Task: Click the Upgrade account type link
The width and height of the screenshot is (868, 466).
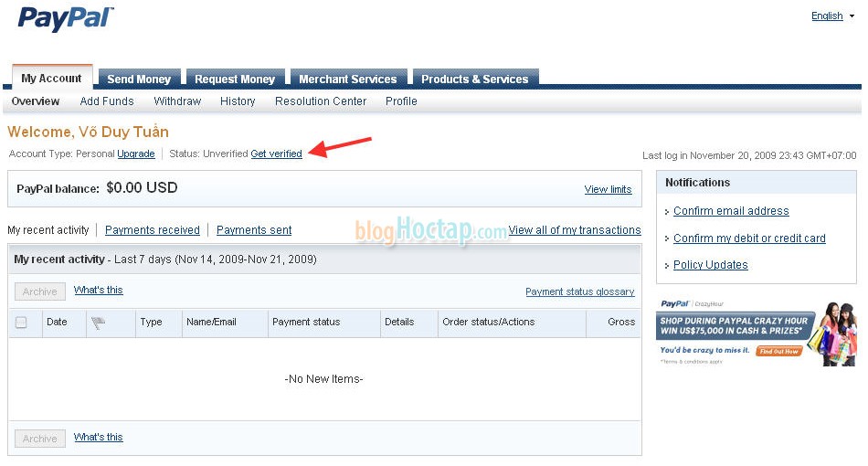Action: coord(136,154)
